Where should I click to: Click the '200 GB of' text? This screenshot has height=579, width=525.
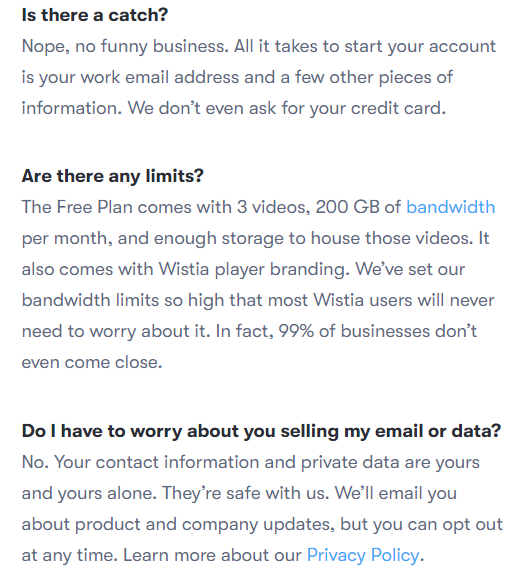(x=358, y=207)
